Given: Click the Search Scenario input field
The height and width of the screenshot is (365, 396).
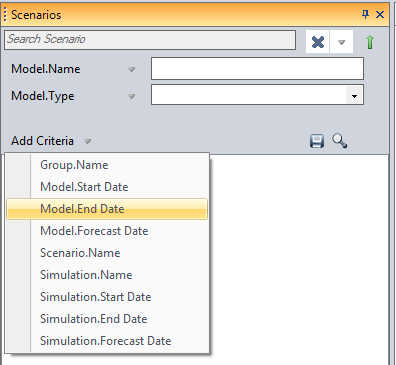Looking at the screenshot, I should click(x=150, y=40).
